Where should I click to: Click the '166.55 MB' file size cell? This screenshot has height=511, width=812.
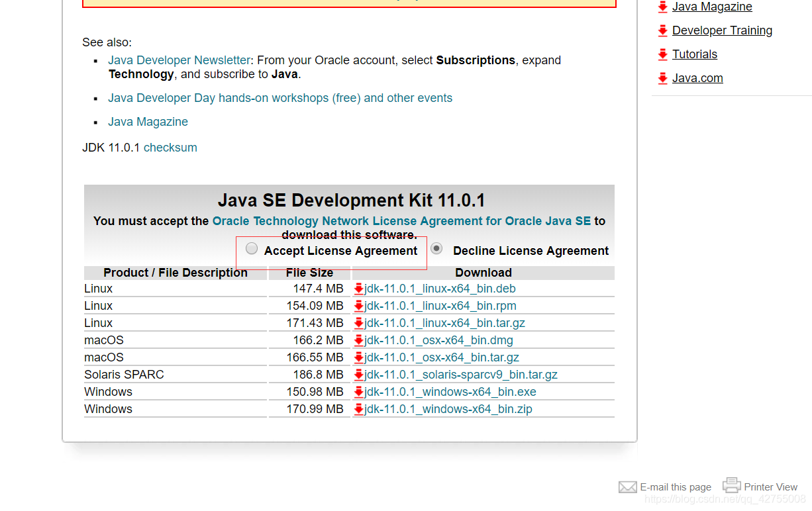[x=309, y=357]
